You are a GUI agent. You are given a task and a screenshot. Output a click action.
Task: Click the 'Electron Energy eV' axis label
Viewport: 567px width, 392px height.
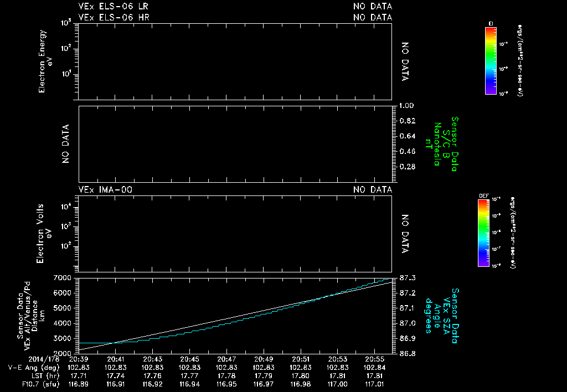click(45, 61)
